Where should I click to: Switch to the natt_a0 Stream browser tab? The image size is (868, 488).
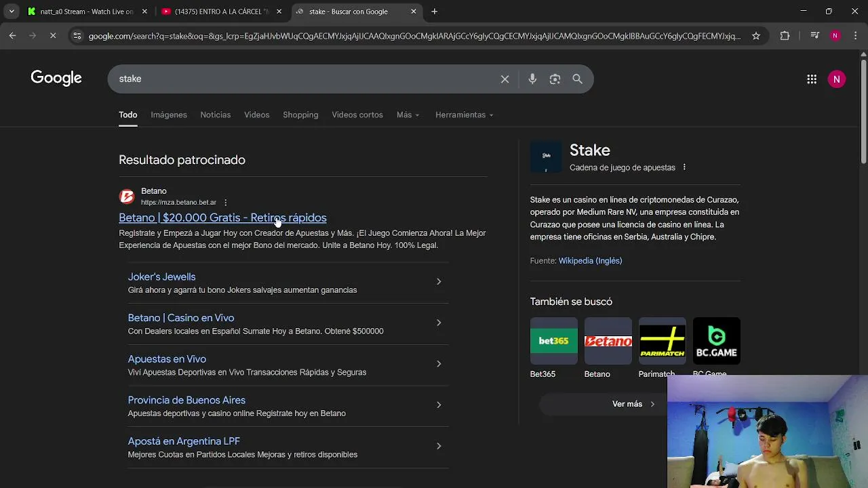(86, 12)
